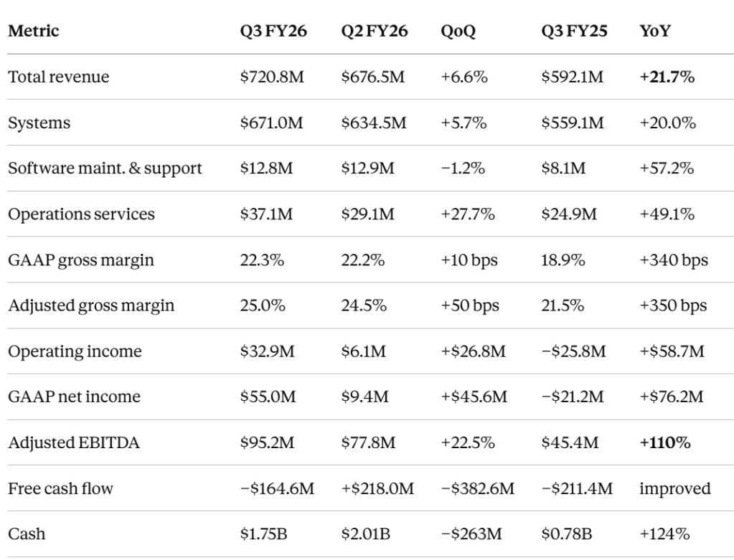Viewport: 734px width, 560px height.
Task: Select Software maint. & support label
Action: (x=105, y=169)
